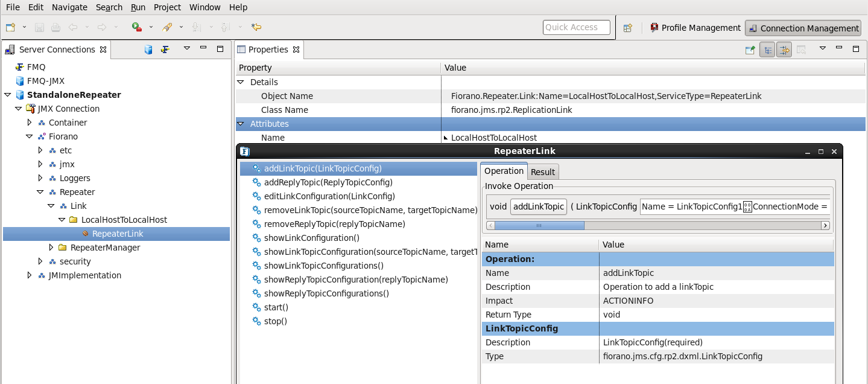This screenshot has width=868, height=384.
Task: Expand the jmx tree node
Action: pos(40,164)
